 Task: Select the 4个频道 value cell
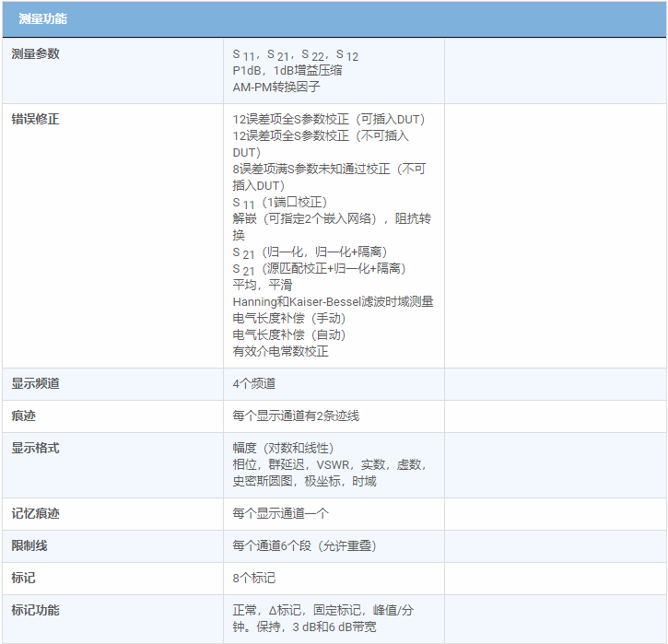tap(254, 383)
